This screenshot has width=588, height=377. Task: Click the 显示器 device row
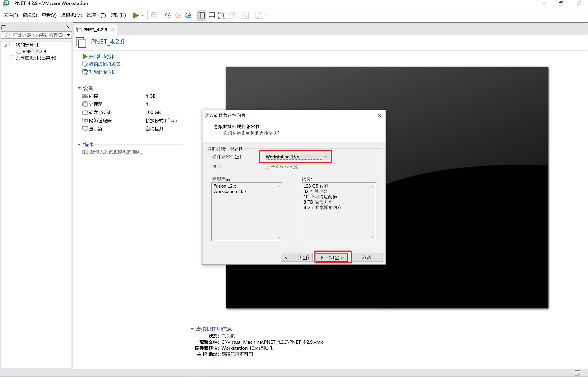pyautogui.click(x=132, y=129)
